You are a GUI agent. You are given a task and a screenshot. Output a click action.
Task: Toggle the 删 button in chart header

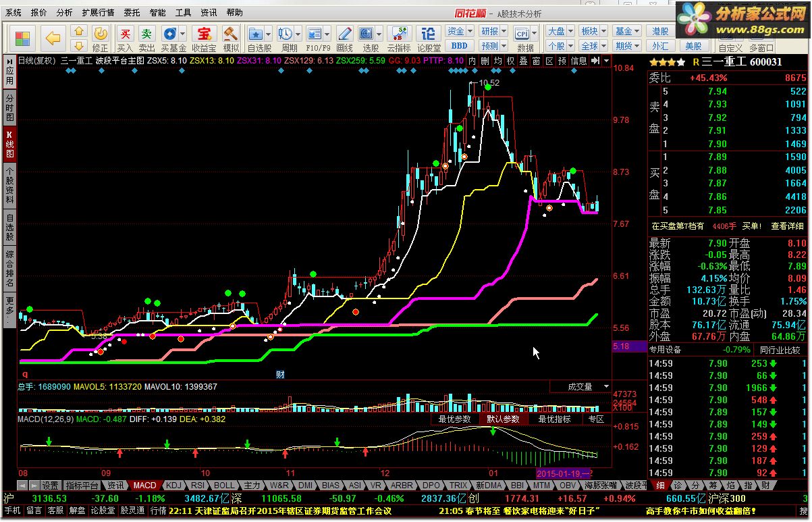coord(485,61)
